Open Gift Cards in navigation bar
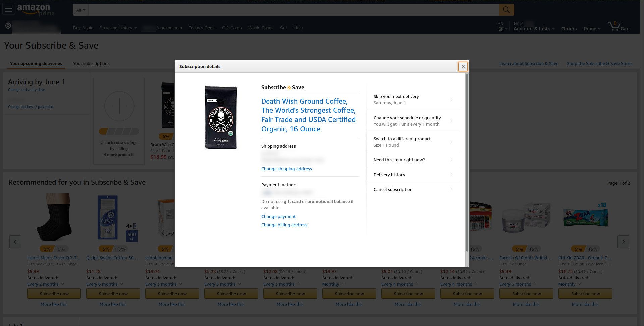 tap(232, 28)
